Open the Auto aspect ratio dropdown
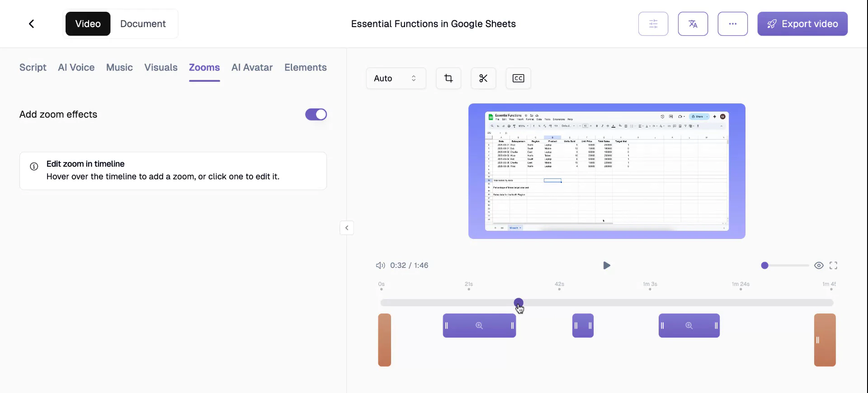868x393 pixels. tap(396, 78)
